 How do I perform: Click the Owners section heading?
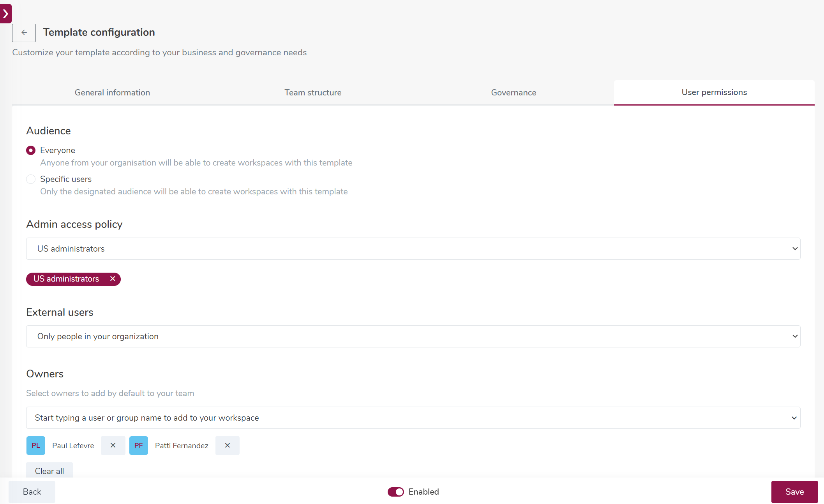(x=45, y=374)
